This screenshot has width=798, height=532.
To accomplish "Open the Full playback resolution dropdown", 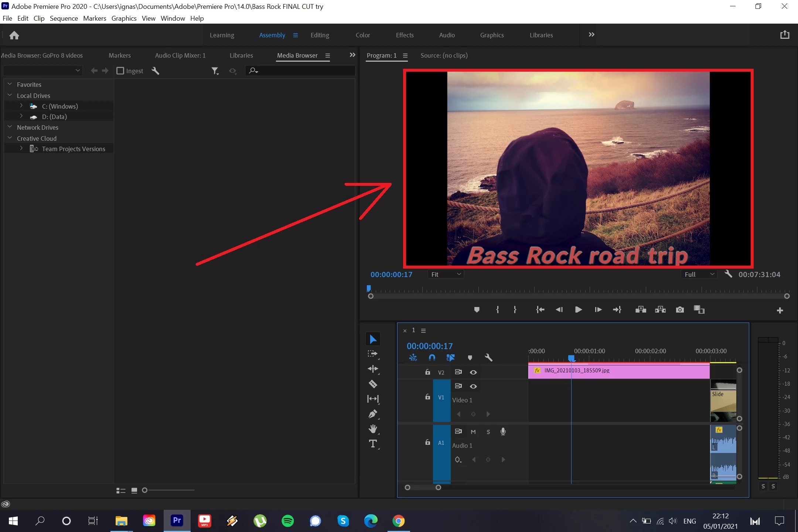I will coord(699,274).
